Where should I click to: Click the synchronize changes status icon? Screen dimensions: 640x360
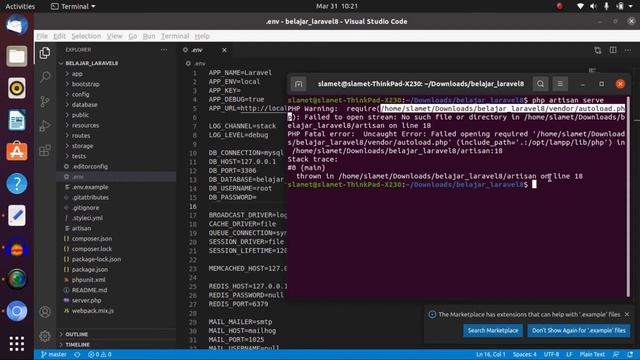click(77, 354)
